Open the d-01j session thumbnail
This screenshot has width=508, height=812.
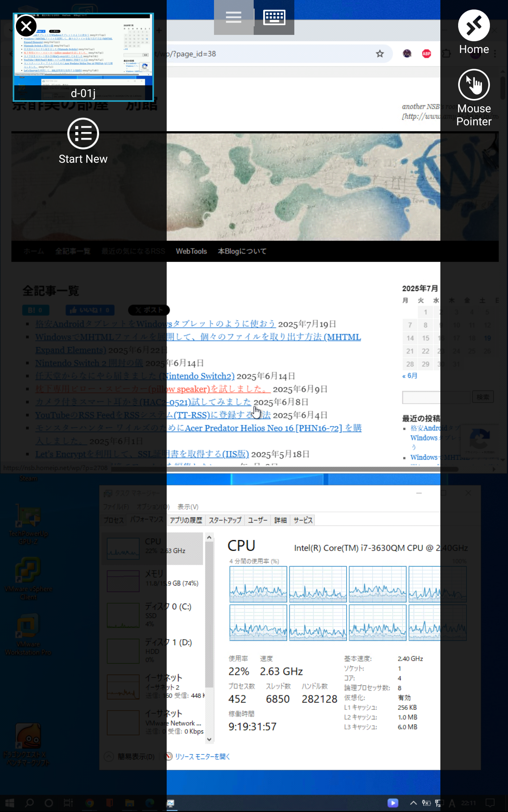(83, 57)
